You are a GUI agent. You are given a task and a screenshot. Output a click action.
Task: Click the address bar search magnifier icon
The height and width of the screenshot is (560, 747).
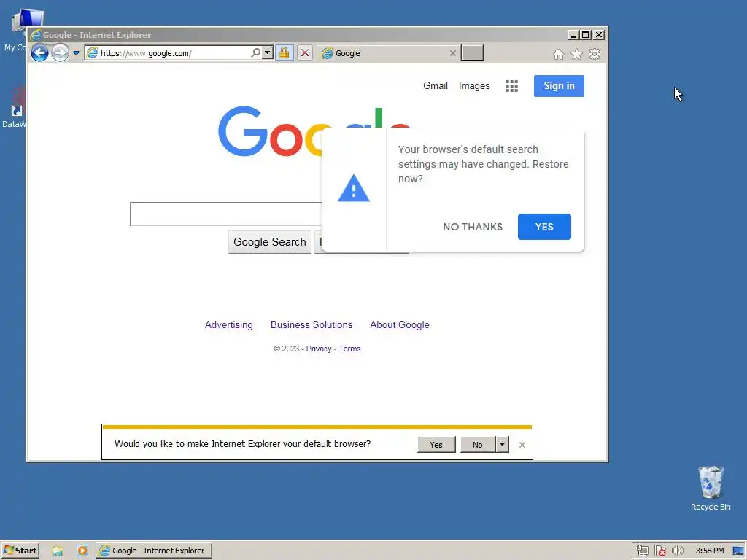(256, 52)
